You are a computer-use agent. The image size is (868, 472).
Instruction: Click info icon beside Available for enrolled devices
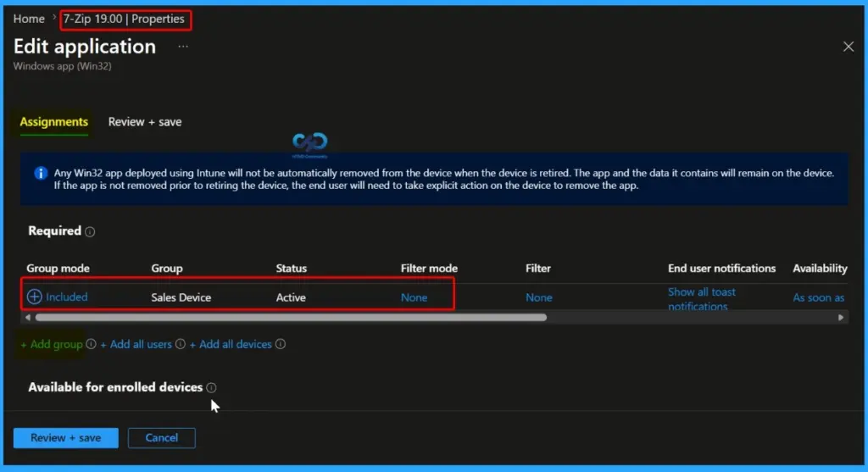(x=211, y=388)
